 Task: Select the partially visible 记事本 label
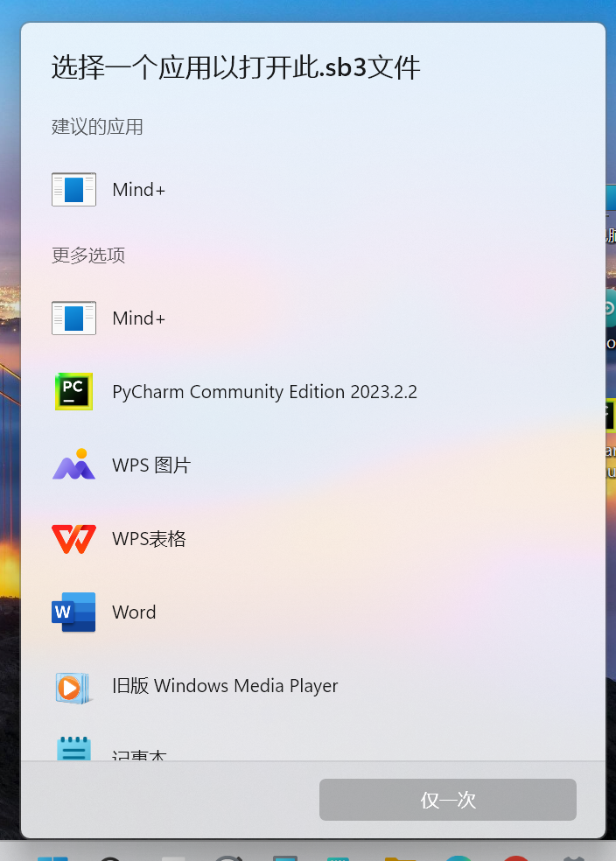(139, 755)
